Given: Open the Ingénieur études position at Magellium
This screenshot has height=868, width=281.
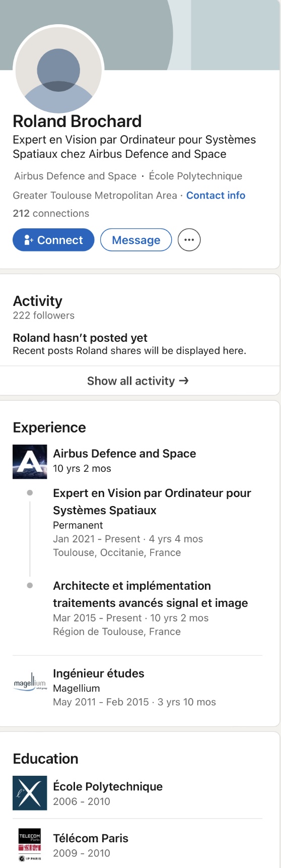Looking at the screenshot, I should click(x=99, y=673).
